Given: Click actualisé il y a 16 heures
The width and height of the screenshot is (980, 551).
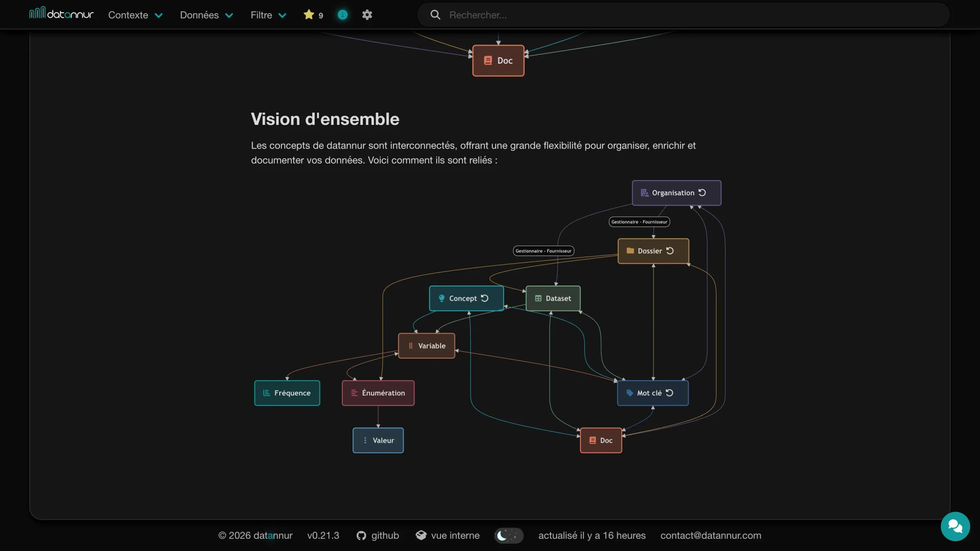Looking at the screenshot, I should (x=592, y=535).
